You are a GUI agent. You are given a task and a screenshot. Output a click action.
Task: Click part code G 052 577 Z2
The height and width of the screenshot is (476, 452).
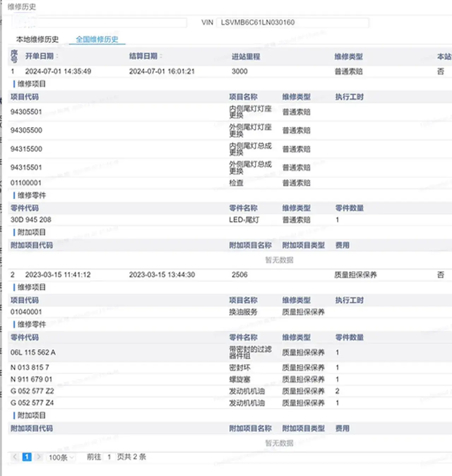click(x=32, y=391)
